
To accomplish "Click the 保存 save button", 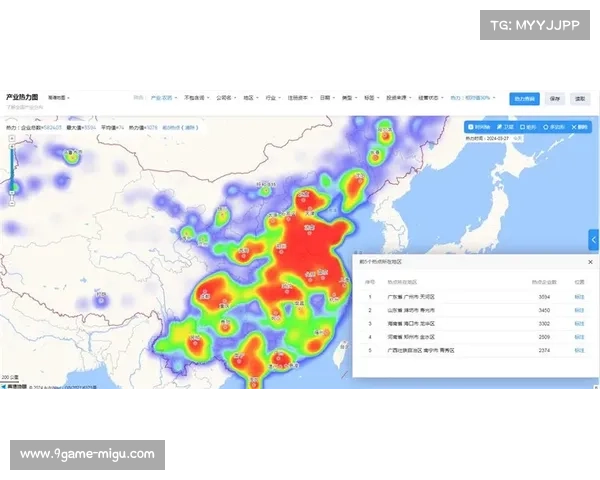I will pos(554,99).
